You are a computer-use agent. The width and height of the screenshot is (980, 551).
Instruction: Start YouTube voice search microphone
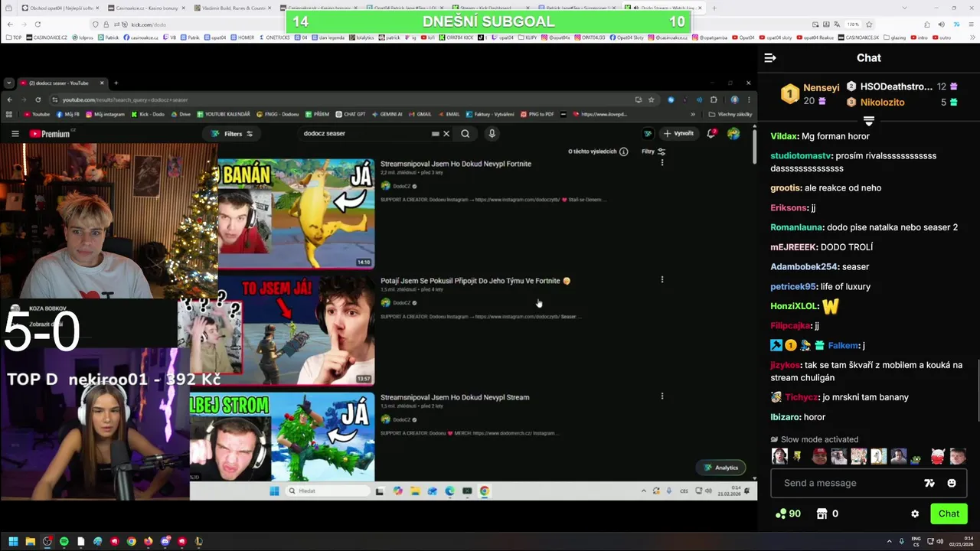coord(492,133)
